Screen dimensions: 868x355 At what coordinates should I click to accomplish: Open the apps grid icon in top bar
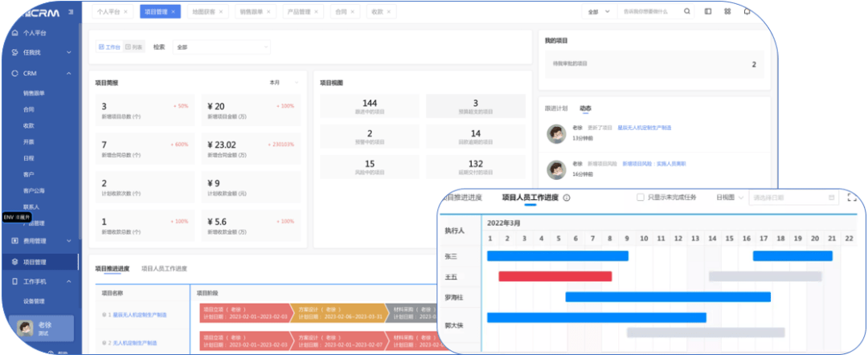(x=727, y=12)
